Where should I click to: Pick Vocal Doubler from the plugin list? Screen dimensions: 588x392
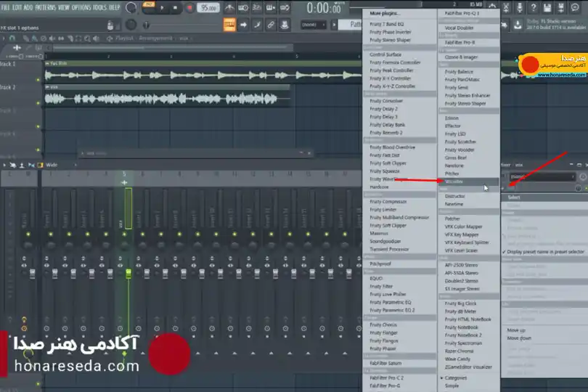459,28
